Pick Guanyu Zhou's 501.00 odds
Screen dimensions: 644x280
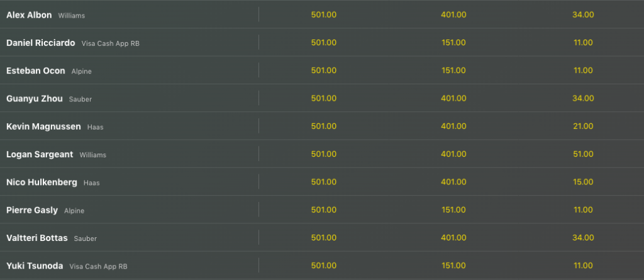(x=324, y=98)
